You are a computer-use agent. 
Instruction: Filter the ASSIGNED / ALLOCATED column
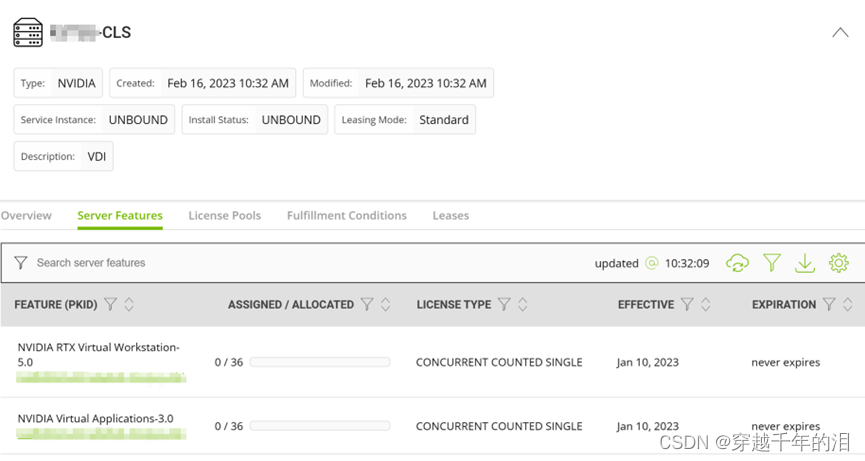point(367,304)
